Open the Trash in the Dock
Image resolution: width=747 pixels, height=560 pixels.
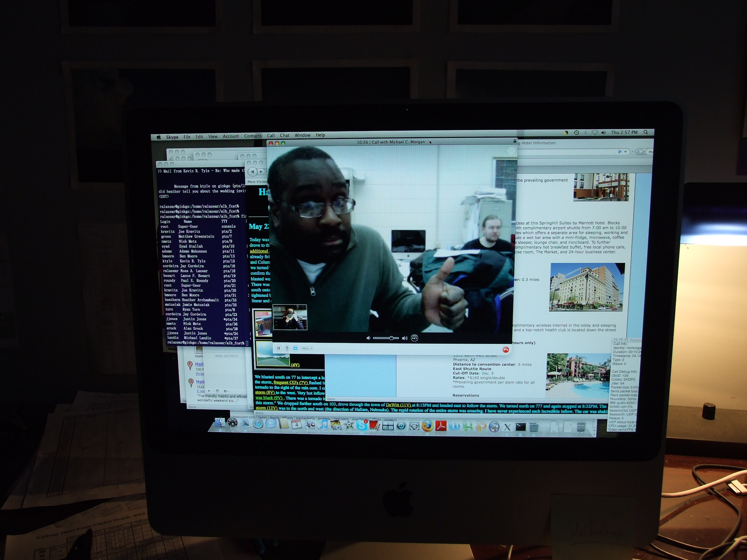[x=581, y=427]
